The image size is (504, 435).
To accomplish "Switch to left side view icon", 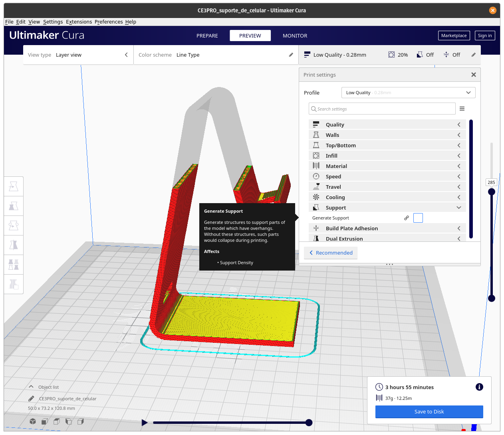I will pos(69,421).
